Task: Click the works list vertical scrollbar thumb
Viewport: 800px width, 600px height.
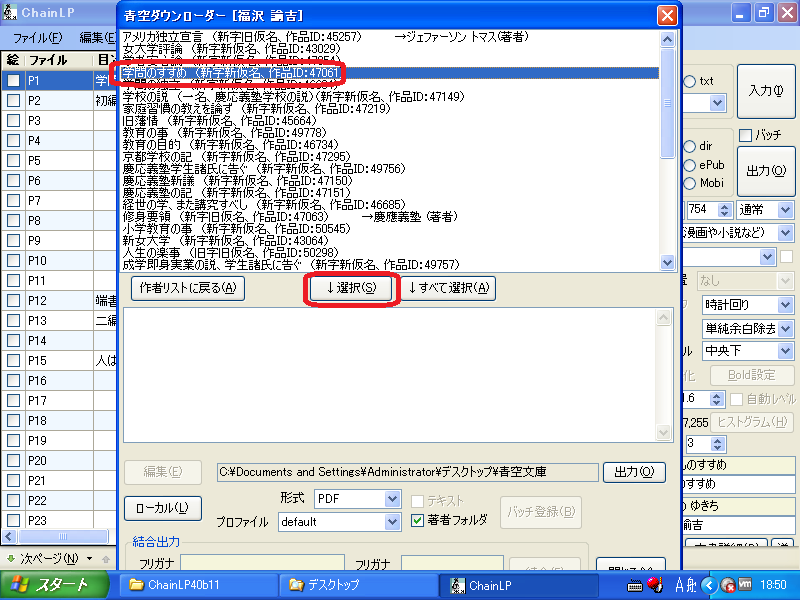Action: 667,103
